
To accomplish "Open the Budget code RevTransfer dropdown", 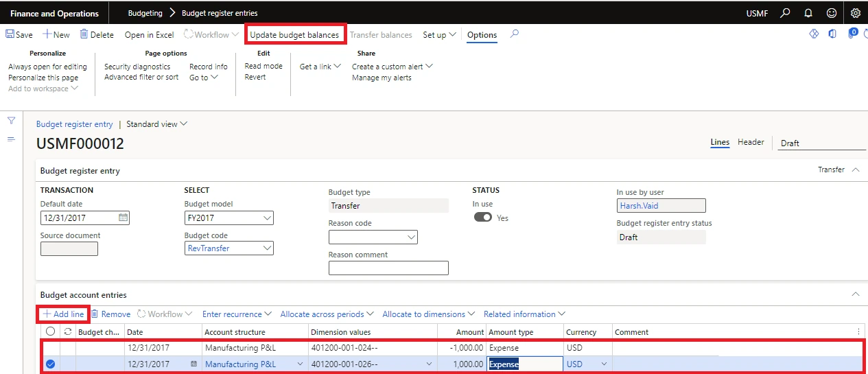I will coord(267,248).
